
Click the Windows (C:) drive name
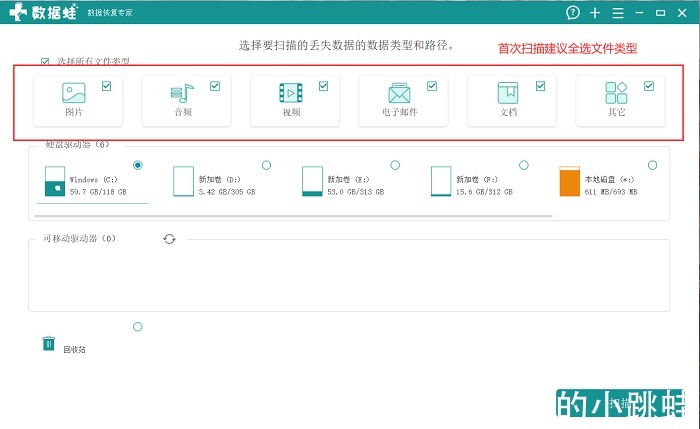click(93, 179)
